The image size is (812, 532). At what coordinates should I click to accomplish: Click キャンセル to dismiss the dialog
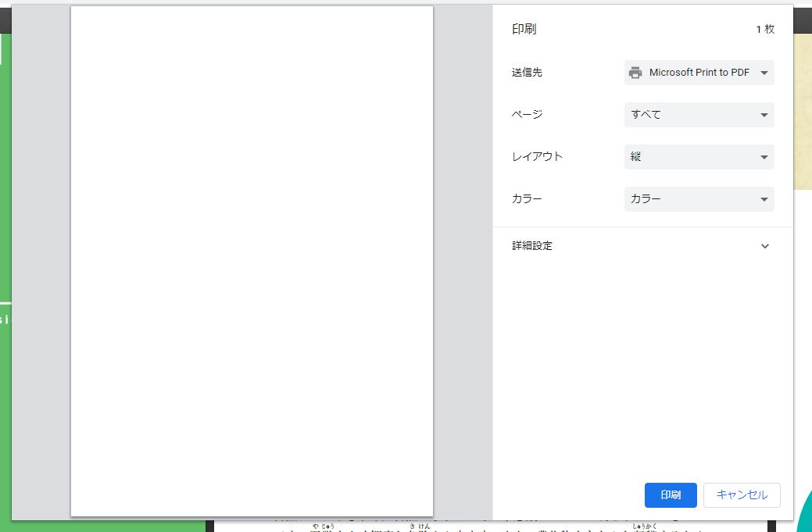pyautogui.click(x=742, y=495)
